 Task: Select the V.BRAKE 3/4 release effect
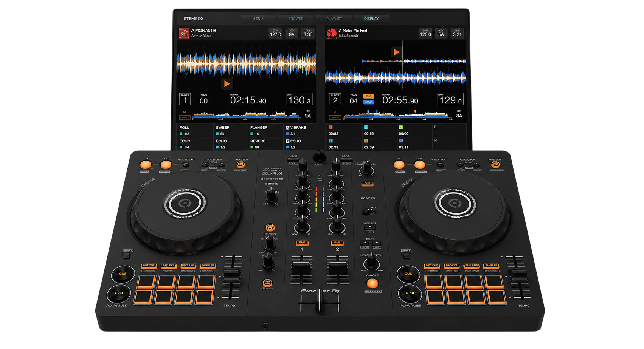(300, 131)
